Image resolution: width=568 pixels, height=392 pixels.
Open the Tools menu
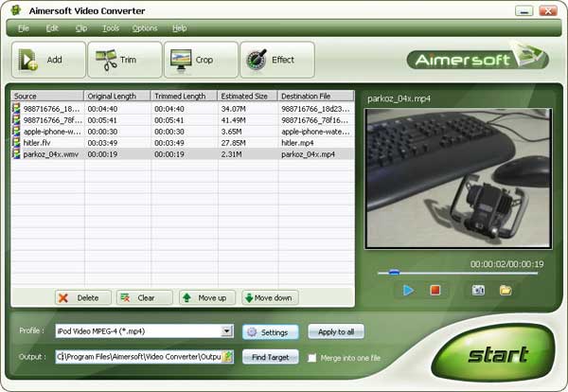111,28
